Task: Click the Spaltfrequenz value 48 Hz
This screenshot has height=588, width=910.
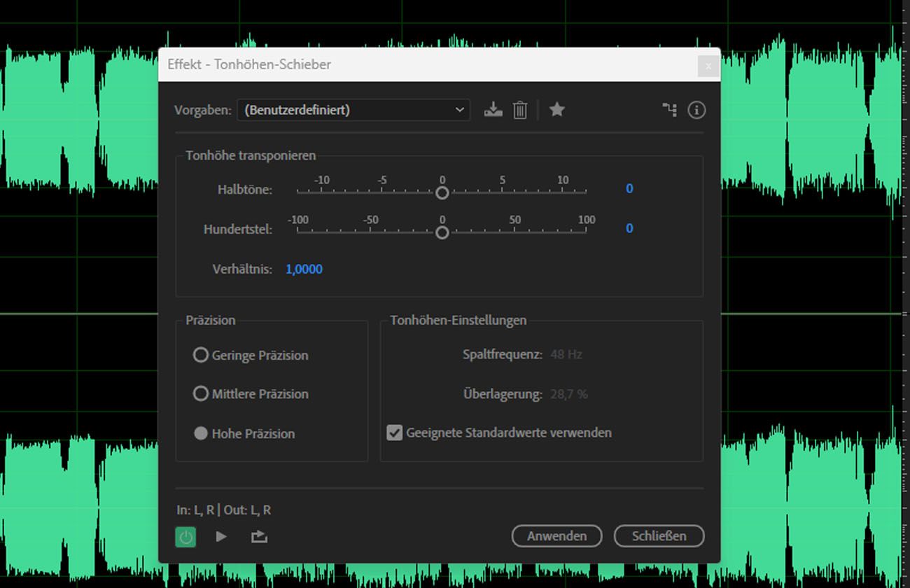Action: [x=566, y=354]
